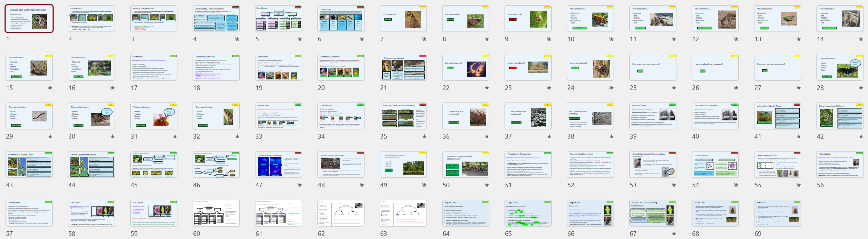Select the Groups and Lifecycles Revision title slide
This screenshot has width=868, height=239.
coord(29,19)
